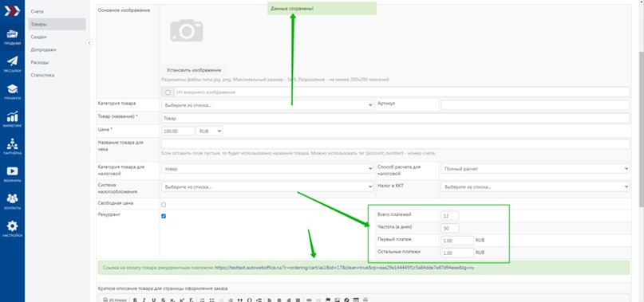Viewport: 644px width, 302px height.
Task: Enable the Url внешнего изображения checkbox
Action: pos(168,92)
